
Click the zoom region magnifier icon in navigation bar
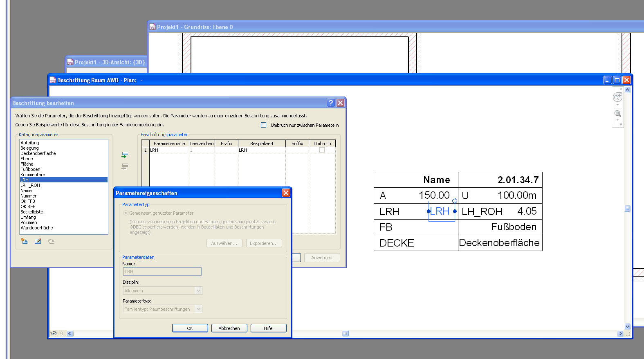[617, 114]
